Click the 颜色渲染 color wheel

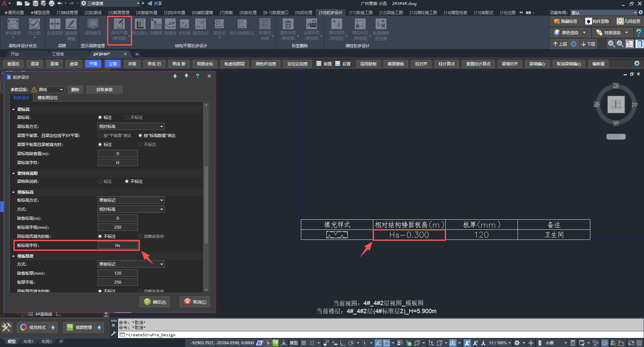[557, 32]
